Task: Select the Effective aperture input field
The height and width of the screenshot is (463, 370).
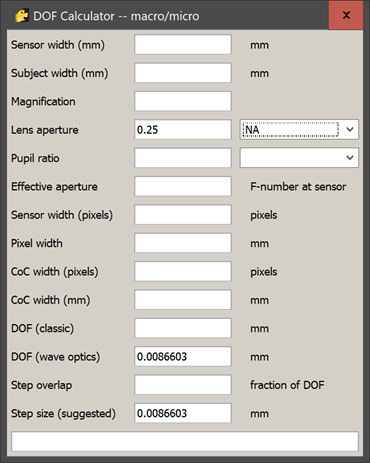Action: [183, 186]
